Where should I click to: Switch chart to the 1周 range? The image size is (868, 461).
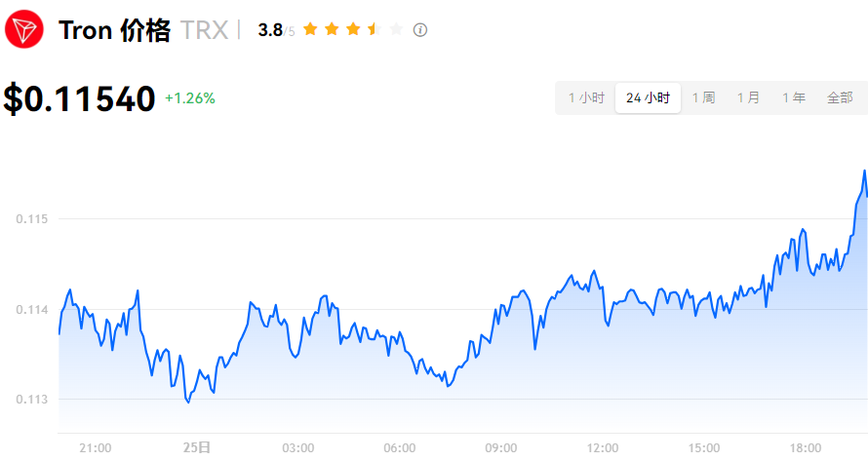tap(703, 97)
